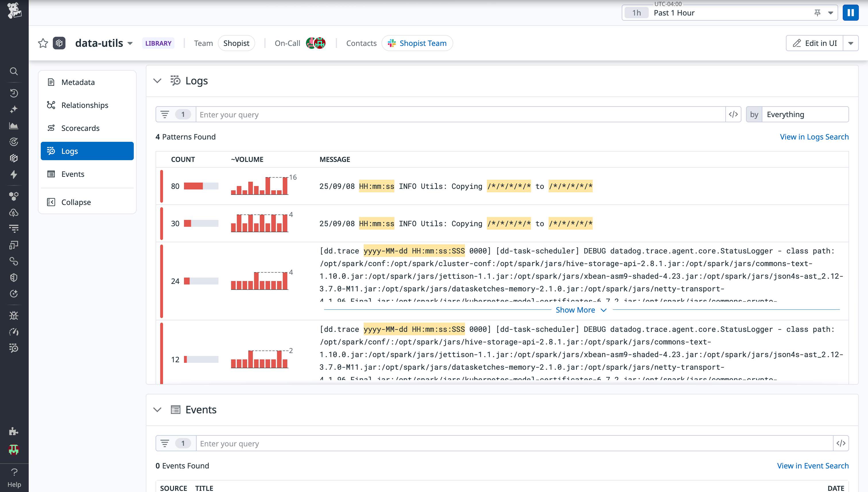Image resolution: width=868 pixels, height=492 pixels.
Task: Open the APM lightning bolt icon
Action: point(13,175)
